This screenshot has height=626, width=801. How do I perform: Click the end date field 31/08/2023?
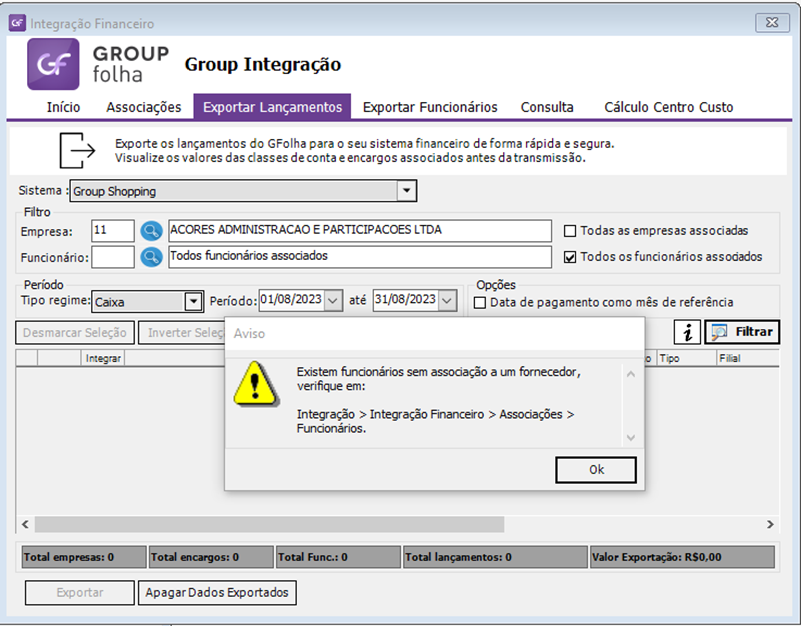pyautogui.click(x=406, y=300)
